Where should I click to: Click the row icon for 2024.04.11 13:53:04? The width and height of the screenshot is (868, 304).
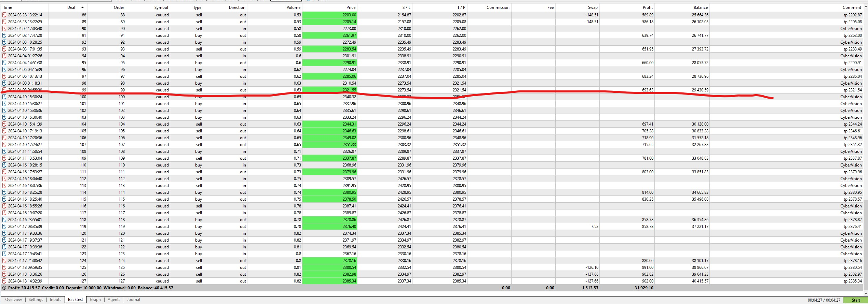(4, 158)
